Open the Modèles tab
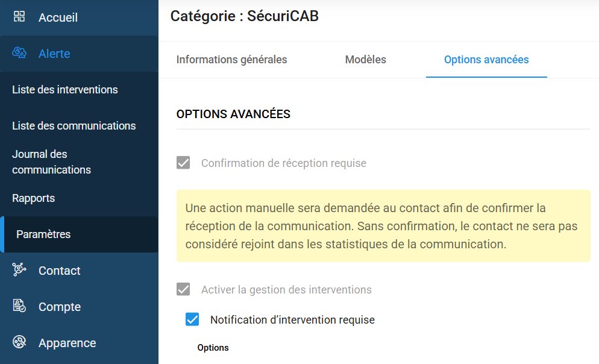The width and height of the screenshot is (599, 364). [365, 60]
